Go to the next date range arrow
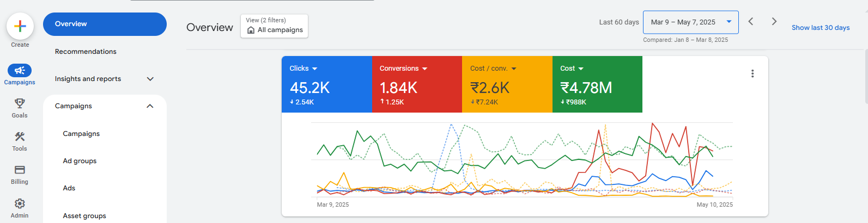This screenshot has height=223, width=868. tap(774, 21)
